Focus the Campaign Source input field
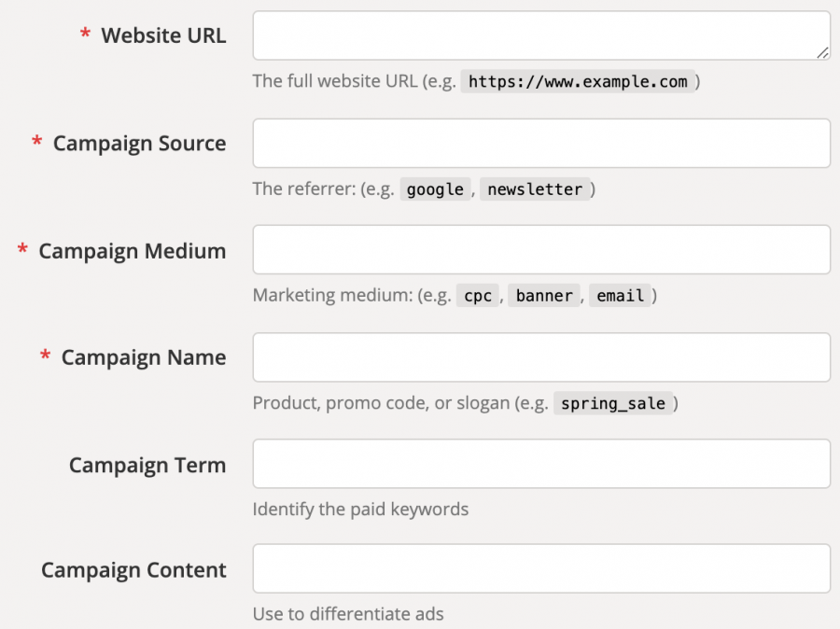The image size is (840, 629). point(540,143)
